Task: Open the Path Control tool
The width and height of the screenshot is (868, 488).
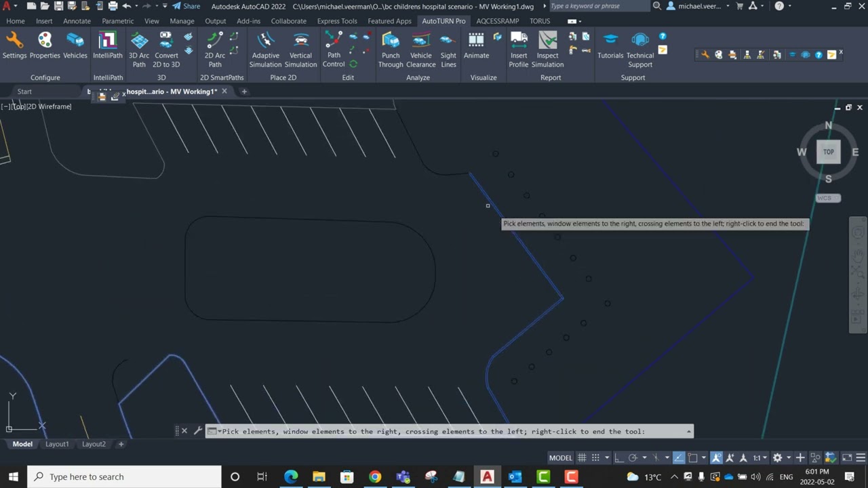Action: pyautogui.click(x=334, y=49)
